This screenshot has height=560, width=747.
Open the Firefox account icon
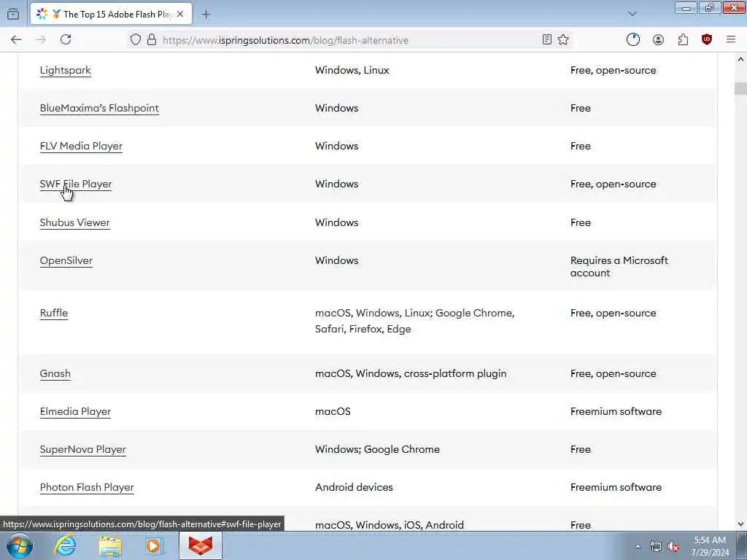coord(659,40)
